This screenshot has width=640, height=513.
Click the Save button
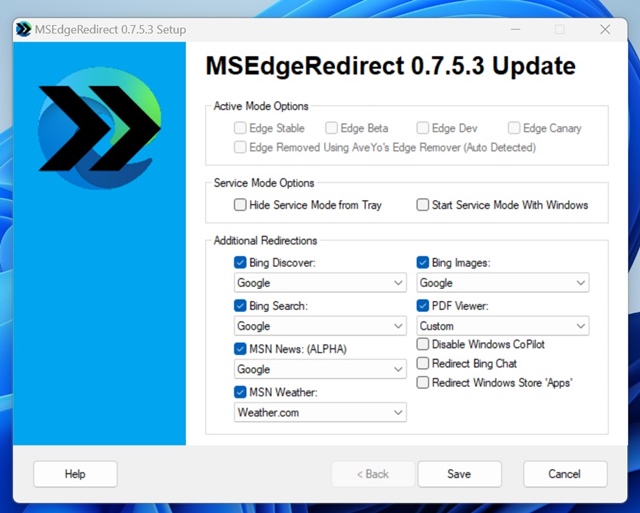point(459,474)
